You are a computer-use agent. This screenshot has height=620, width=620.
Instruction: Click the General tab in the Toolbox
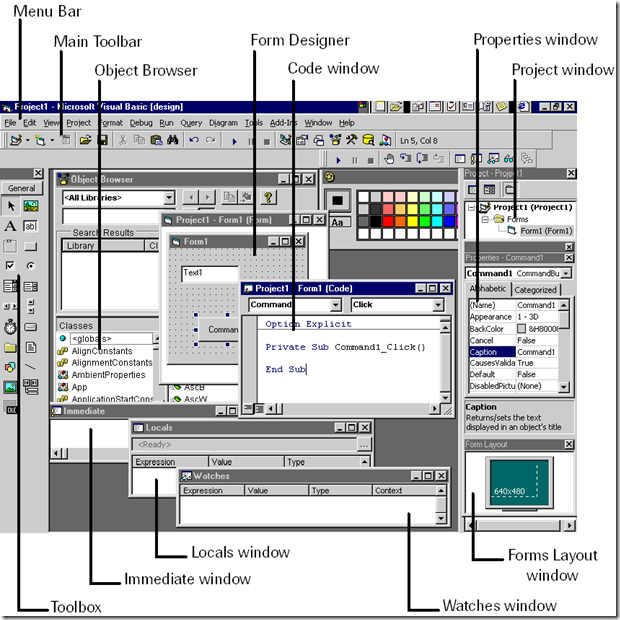click(x=21, y=188)
